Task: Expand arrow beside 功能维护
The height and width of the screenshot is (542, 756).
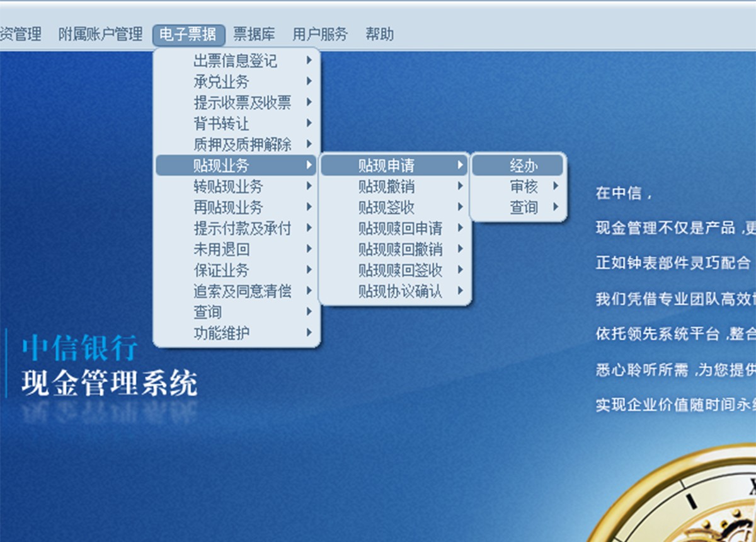Action: tap(309, 332)
